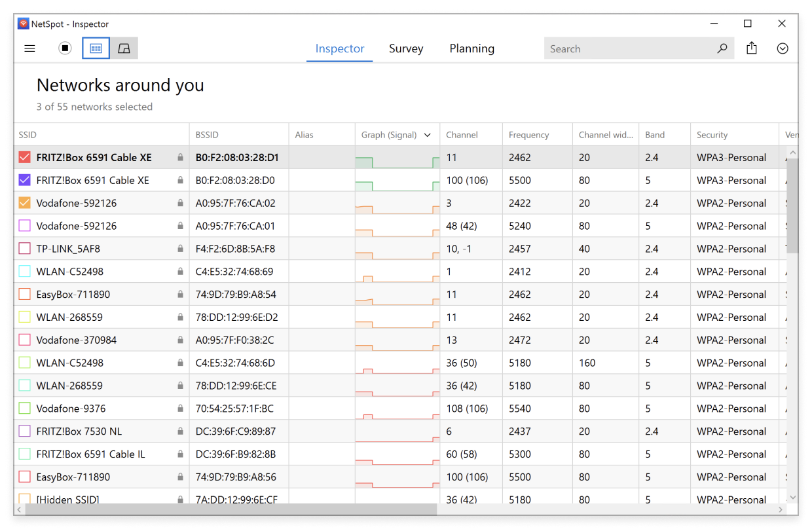
Task: Check Vodafone-592126 on channel 48 (42)
Action: (25, 226)
